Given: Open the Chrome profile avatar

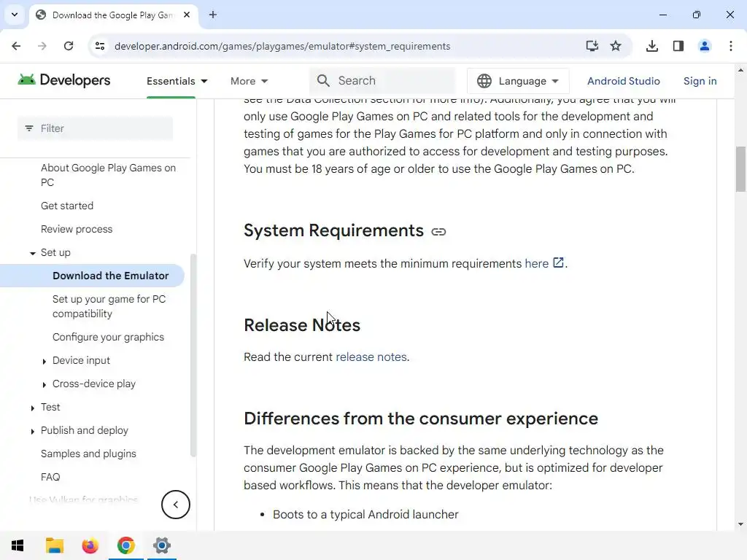Looking at the screenshot, I should click(x=705, y=46).
